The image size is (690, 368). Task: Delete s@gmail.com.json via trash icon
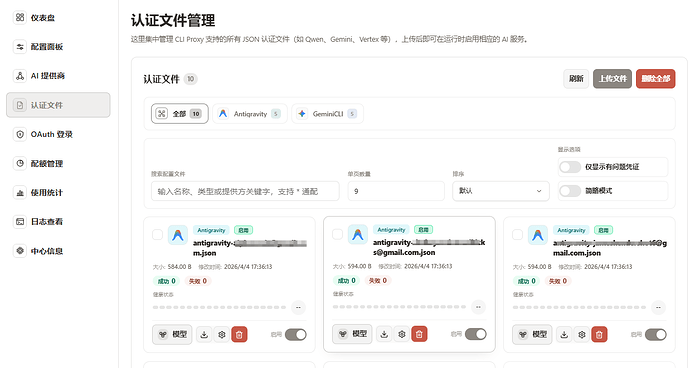point(419,334)
